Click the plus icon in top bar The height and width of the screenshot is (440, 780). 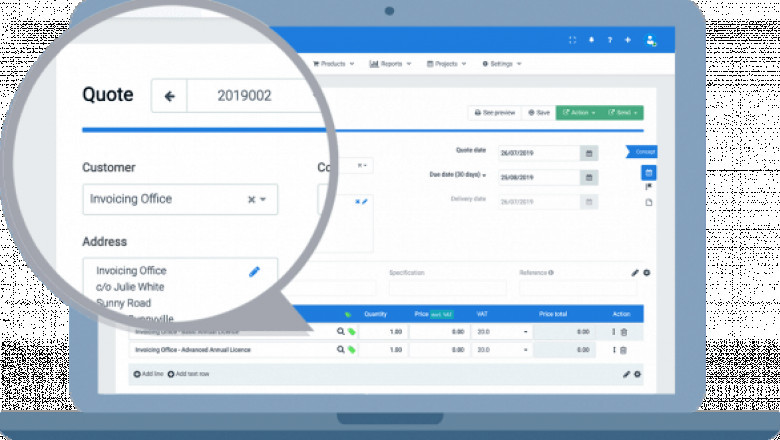click(x=628, y=40)
